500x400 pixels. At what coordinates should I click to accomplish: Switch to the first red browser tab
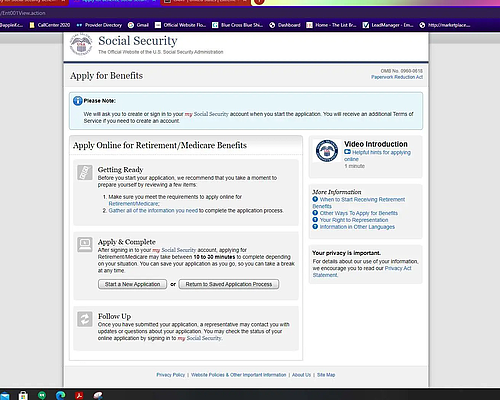[x=33, y=2]
